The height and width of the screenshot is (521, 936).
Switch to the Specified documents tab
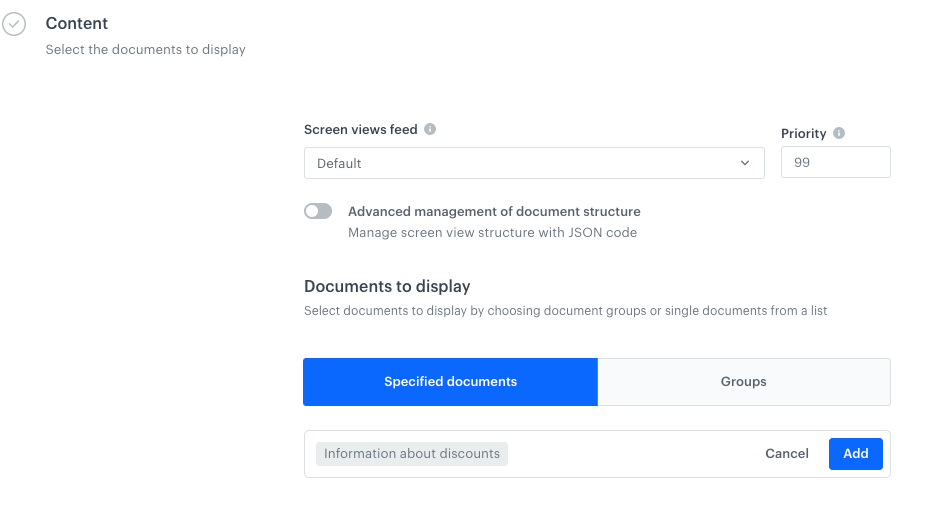point(450,382)
